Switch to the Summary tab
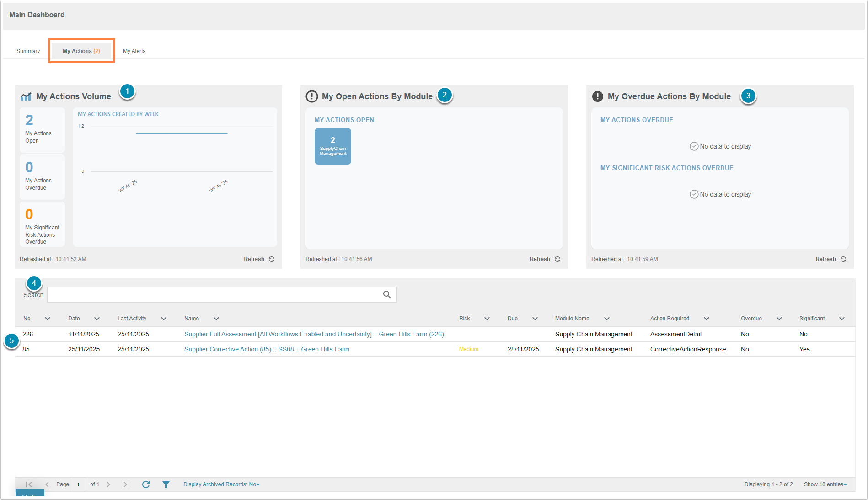Image resolution: width=868 pixels, height=500 pixels. [28, 51]
